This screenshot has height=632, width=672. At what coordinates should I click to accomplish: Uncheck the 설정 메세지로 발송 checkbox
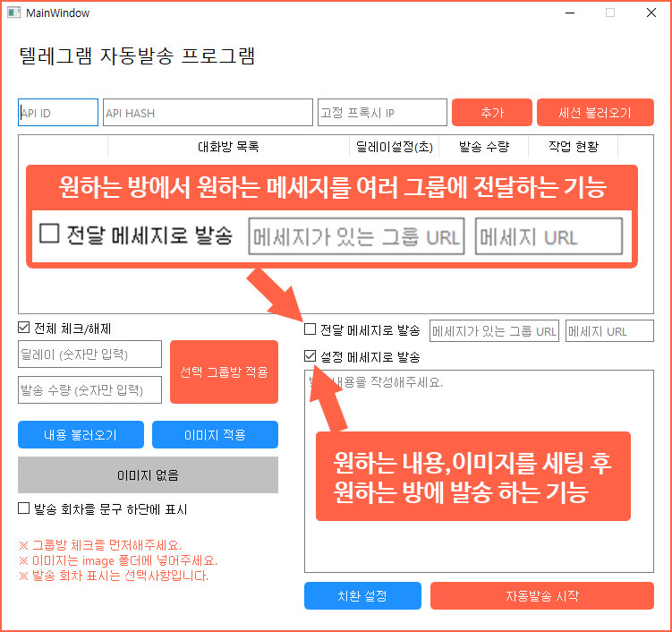pos(310,356)
